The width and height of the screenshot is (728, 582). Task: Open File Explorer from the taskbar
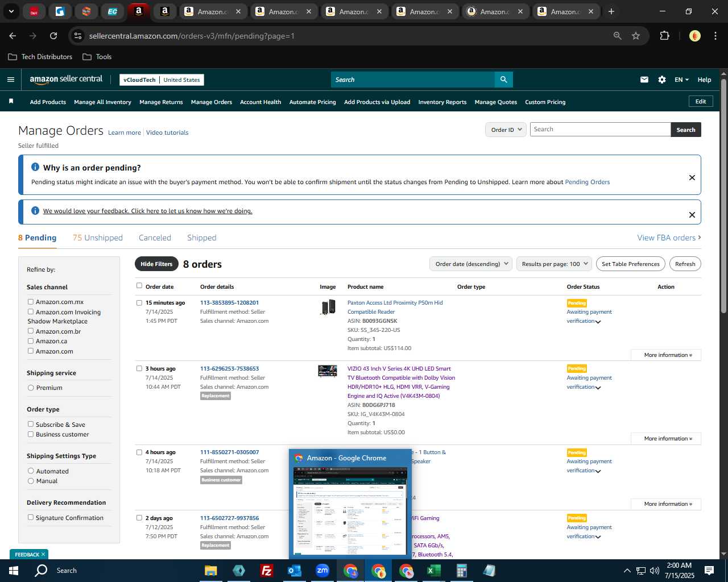(210, 571)
